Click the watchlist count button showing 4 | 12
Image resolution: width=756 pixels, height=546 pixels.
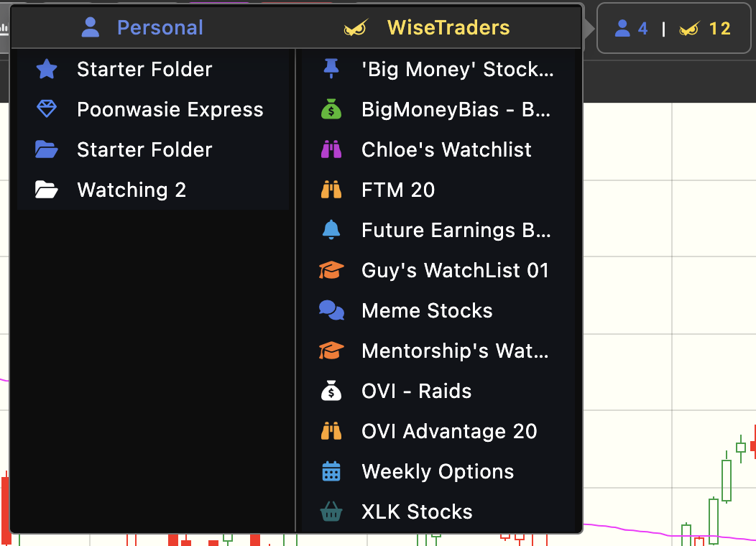pyautogui.click(x=672, y=29)
